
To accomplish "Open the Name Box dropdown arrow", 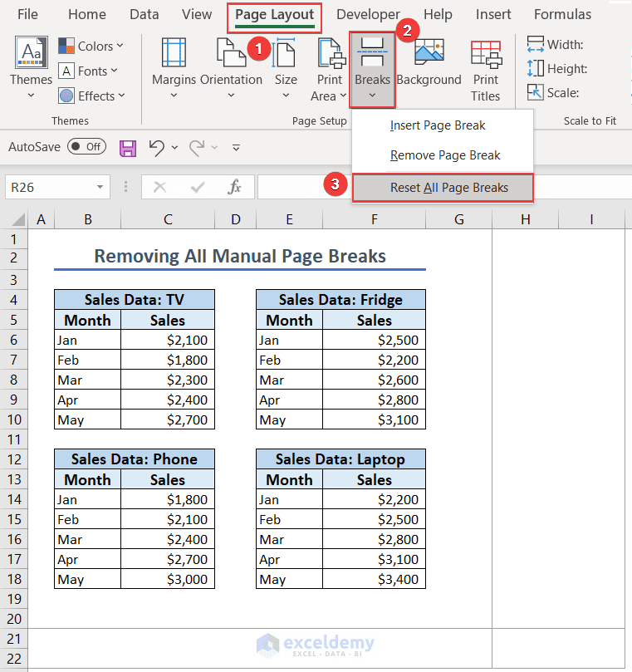I will tap(100, 187).
